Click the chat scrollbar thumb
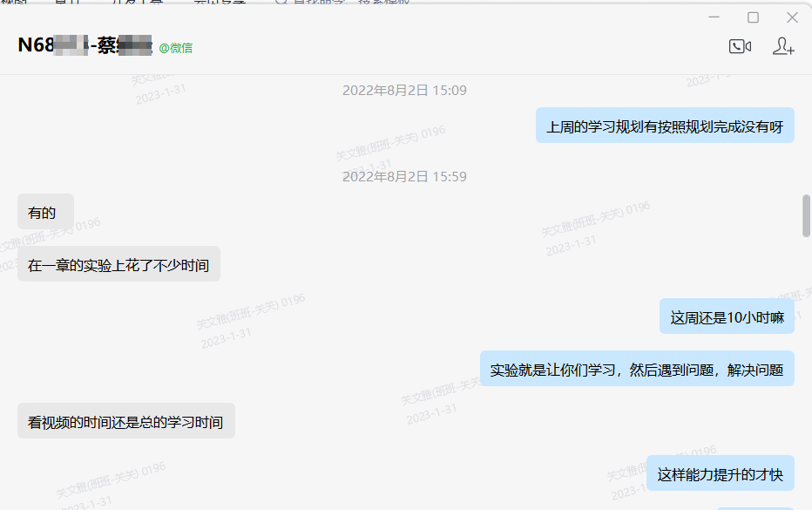Viewport: 812px width, 510px height. [806, 215]
